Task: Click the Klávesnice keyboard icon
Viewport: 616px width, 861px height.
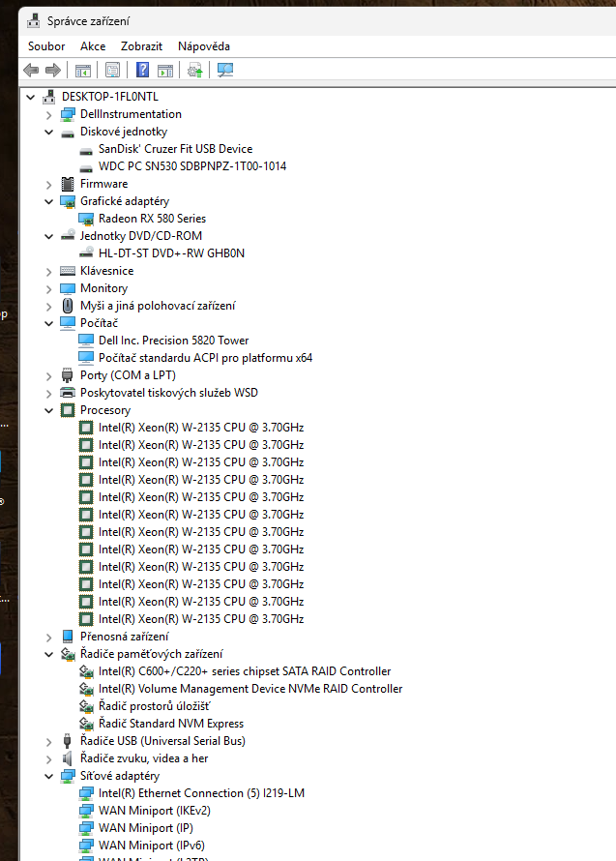Action: 68,271
